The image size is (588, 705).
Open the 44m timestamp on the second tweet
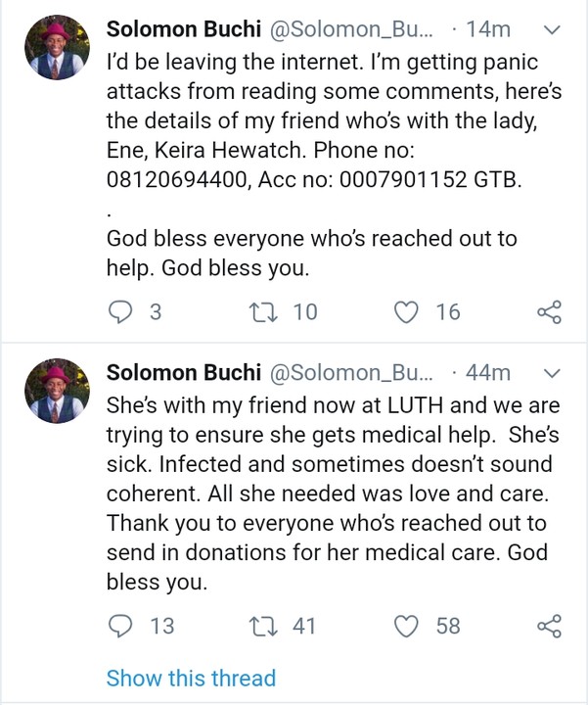point(489,373)
